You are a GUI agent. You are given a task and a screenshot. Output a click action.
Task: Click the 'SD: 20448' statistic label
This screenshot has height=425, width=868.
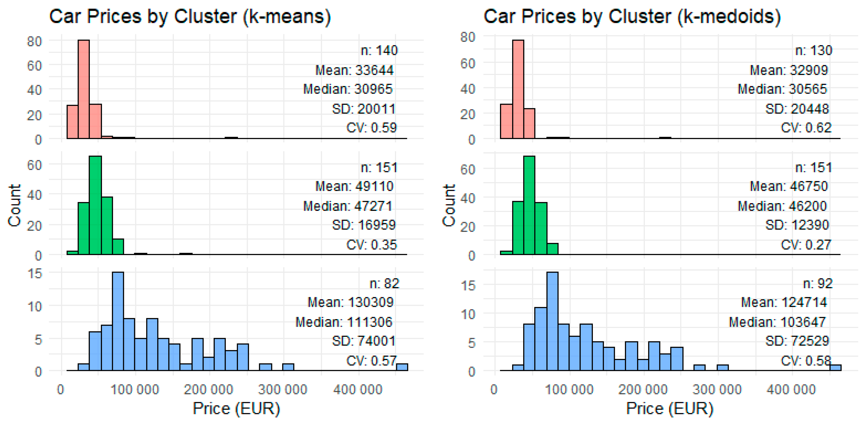797,109
